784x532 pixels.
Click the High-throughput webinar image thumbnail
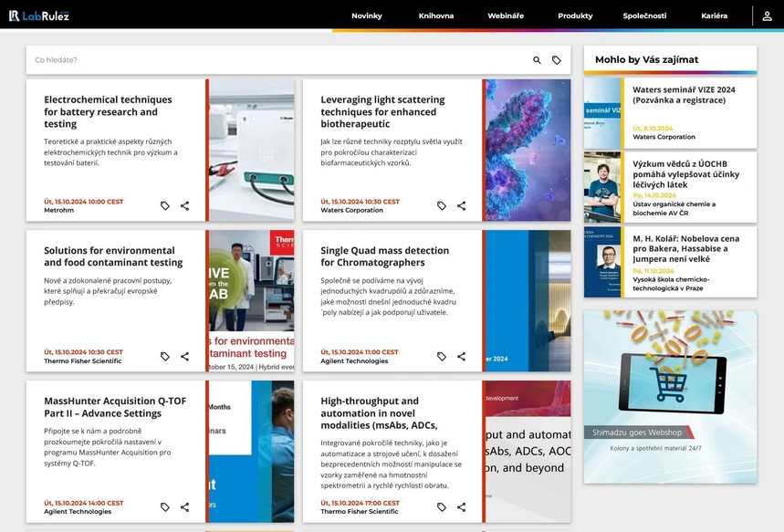pos(528,452)
